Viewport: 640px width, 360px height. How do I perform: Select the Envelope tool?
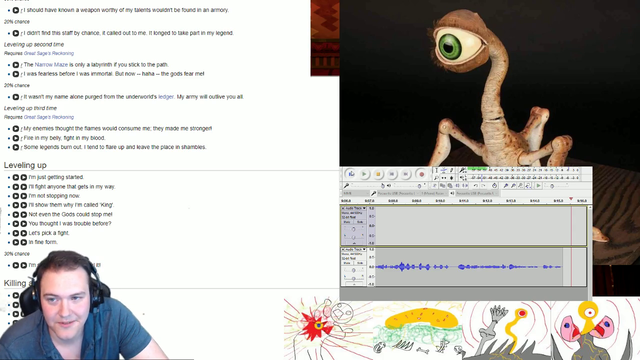tap(444, 171)
